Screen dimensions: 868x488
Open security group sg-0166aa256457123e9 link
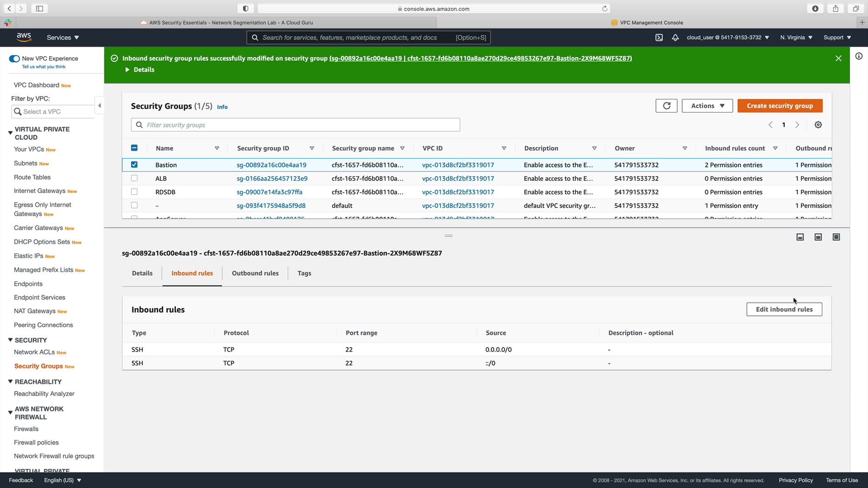(272, 178)
